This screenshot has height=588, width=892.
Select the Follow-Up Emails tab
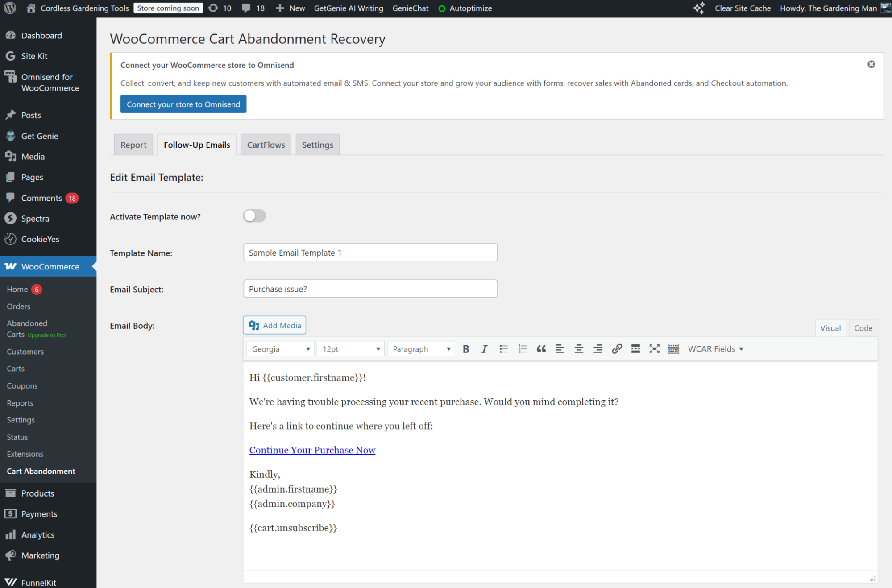[x=197, y=145]
